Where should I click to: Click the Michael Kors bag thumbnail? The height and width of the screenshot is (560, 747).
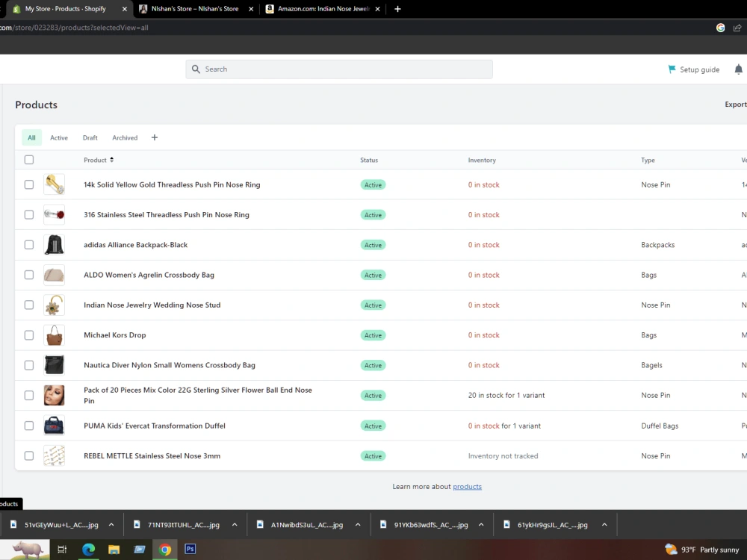(x=54, y=335)
